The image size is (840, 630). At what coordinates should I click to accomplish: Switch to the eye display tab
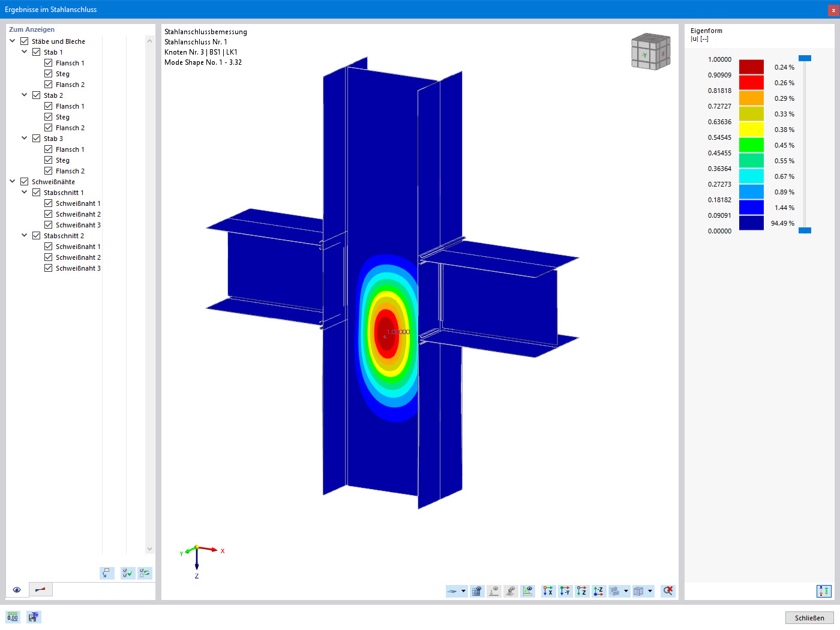click(x=17, y=590)
